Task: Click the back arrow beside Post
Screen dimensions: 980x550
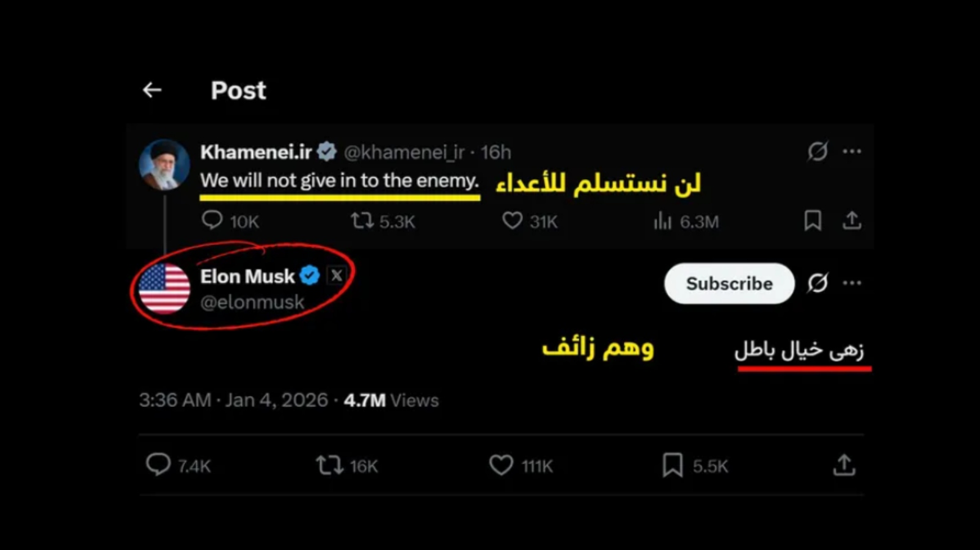Action: click(152, 90)
